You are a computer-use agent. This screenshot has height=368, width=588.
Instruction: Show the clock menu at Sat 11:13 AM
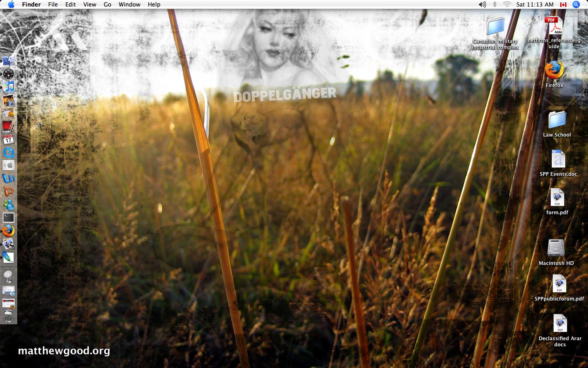tap(535, 4)
